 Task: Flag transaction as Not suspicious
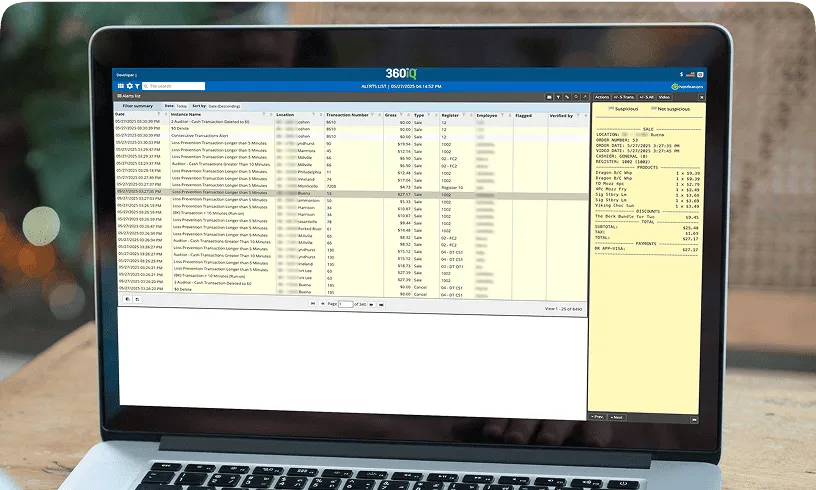[670, 109]
